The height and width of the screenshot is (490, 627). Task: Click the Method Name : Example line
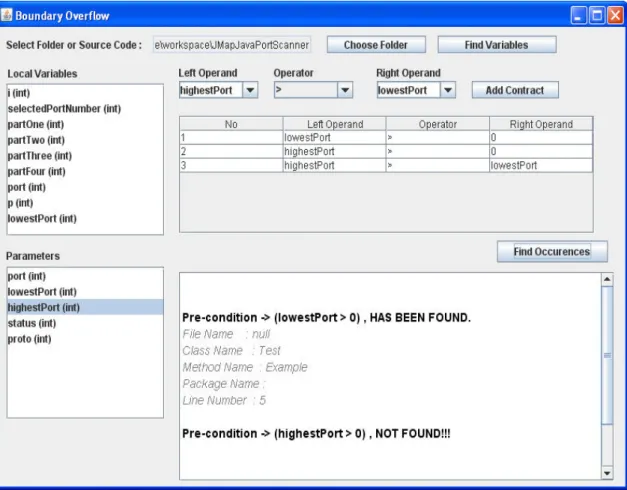[245, 367]
